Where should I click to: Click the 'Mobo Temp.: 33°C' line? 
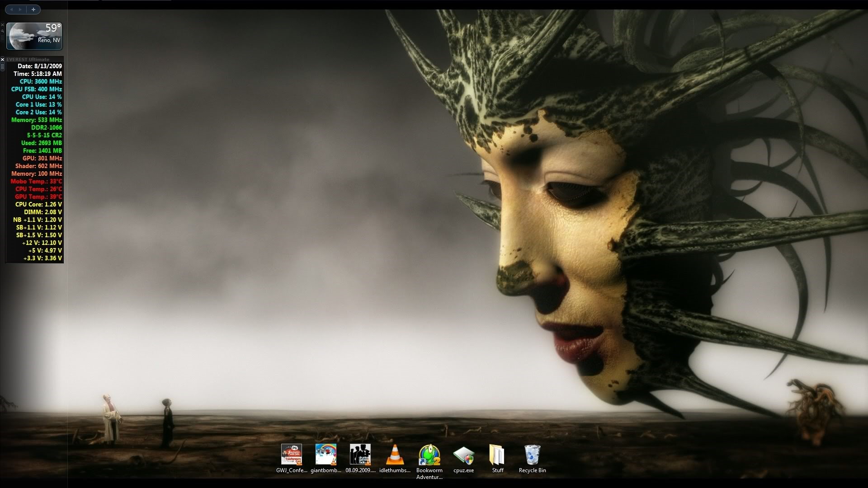pos(36,181)
